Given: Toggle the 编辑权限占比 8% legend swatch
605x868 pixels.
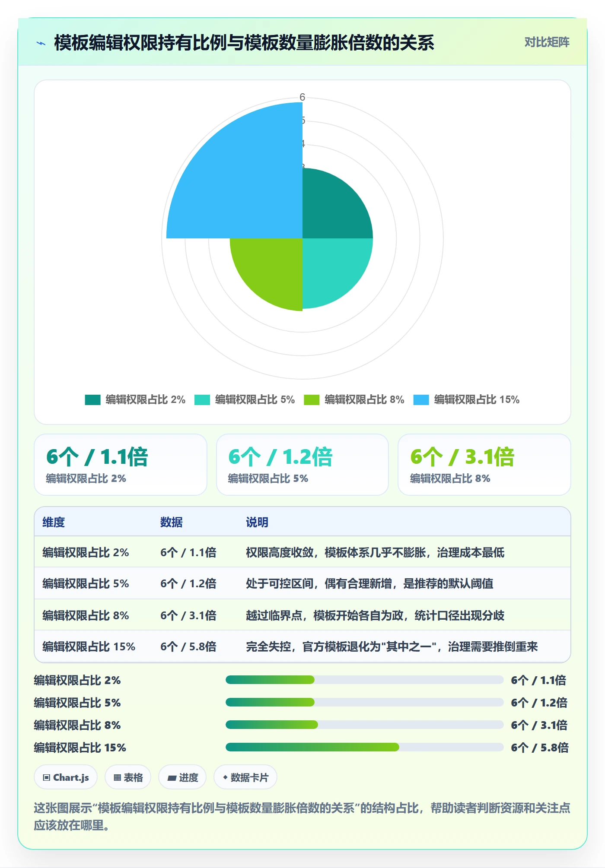Looking at the screenshot, I should (312, 400).
